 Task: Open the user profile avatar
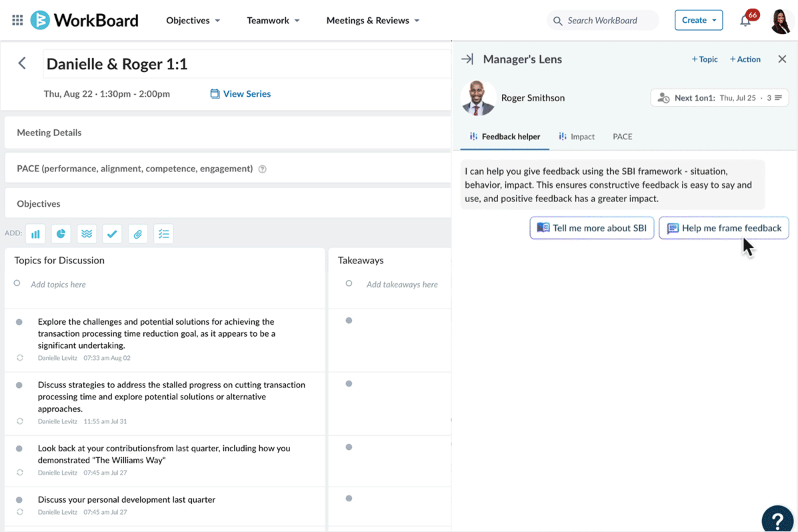[781, 21]
